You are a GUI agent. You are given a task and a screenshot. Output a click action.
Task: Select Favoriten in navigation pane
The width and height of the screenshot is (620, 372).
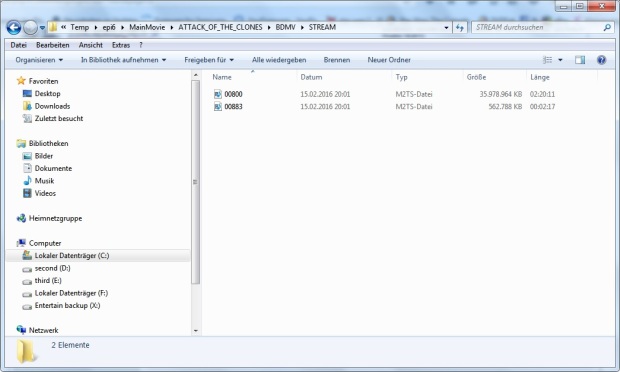pyautogui.click(x=43, y=81)
